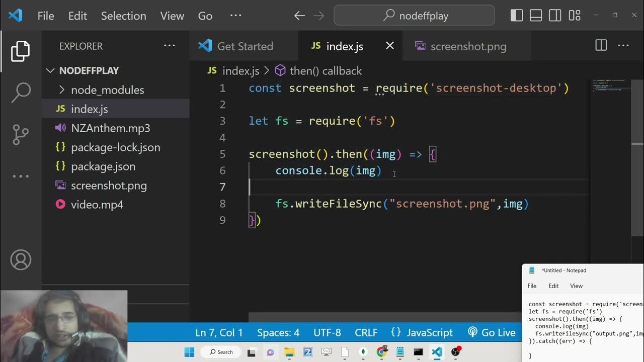Expand the node_modules folder
This screenshot has width=644, height=362.
[107, 90]
